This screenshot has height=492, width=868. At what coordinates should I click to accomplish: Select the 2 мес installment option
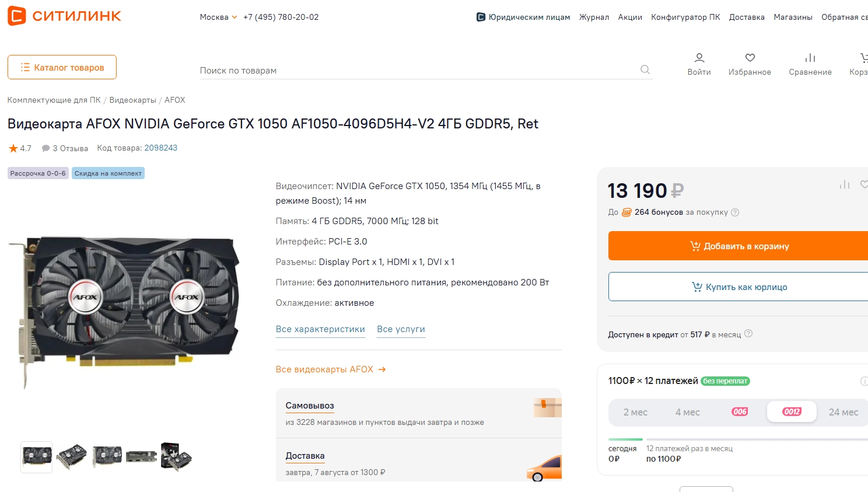coord(635,412)
